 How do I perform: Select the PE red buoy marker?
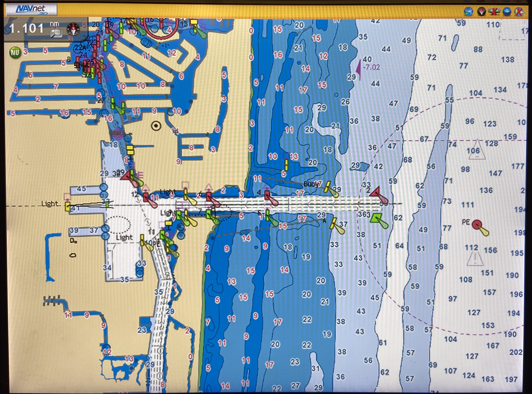(477, 224)
